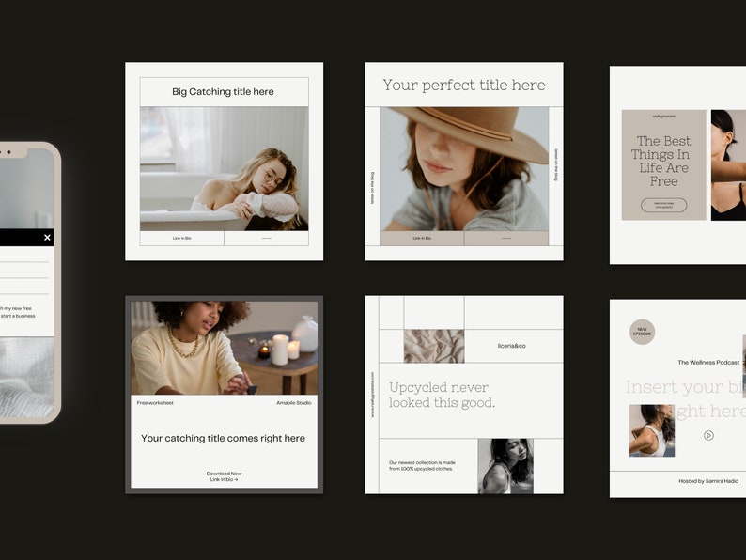Image resolution: width=746 pixels, height=560 pixels.
Task: Click the woman with brown hat photo
Action: [x=464, y=169]
